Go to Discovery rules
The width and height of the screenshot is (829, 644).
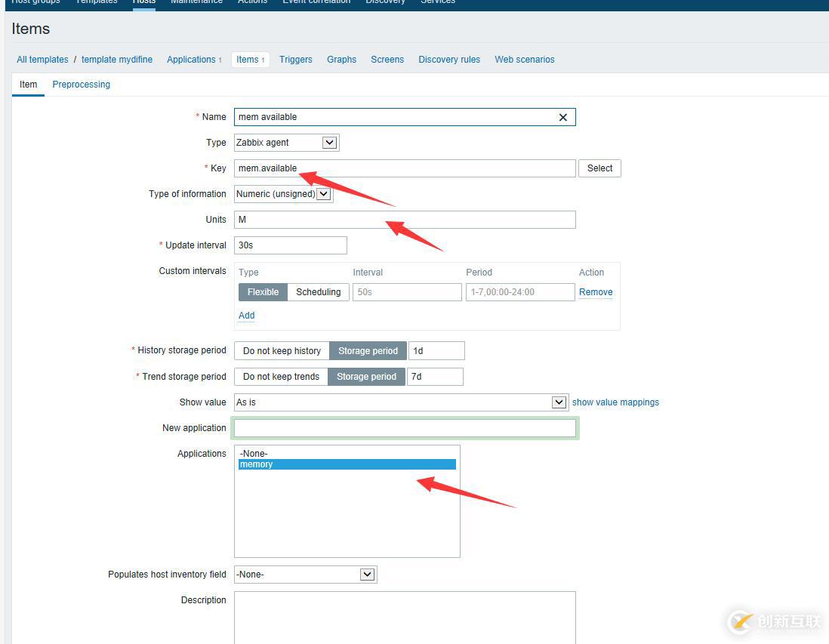point(448,60)
